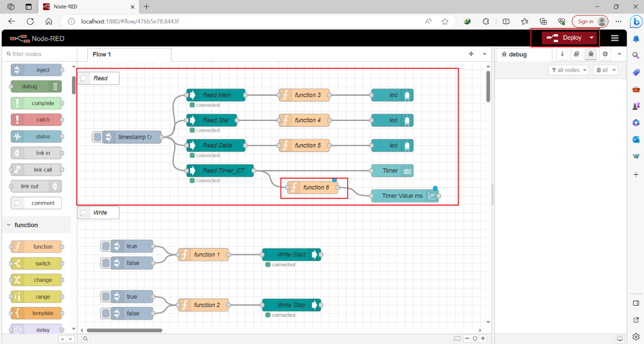Screen dimensions: 644x344
Task: Open the debug messages sidebar panel
Action: pyautogui.click(x=590, y=54)
